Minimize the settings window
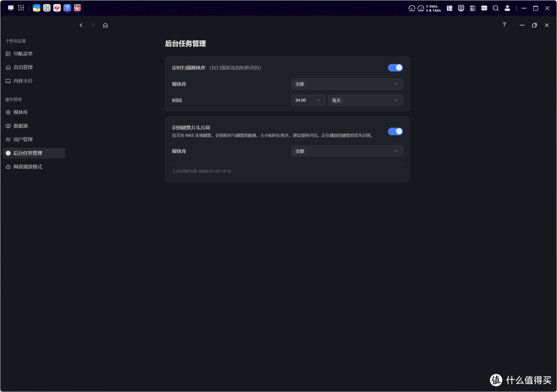 [x=522, y=25]
